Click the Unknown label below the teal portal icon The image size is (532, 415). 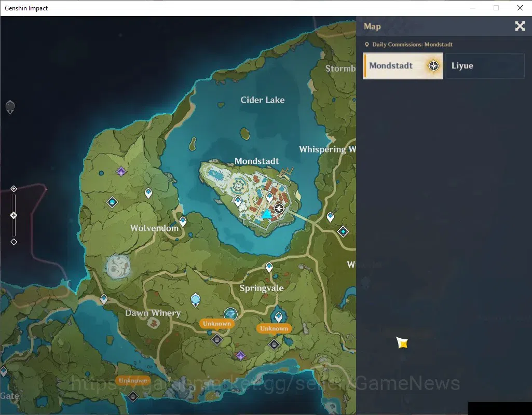coord(217,324)
